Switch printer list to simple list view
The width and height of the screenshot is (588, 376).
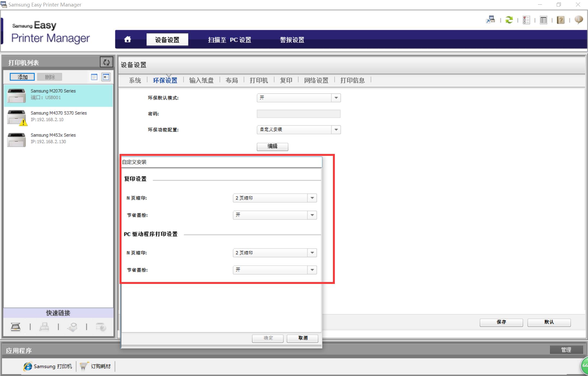pos(94,77)
